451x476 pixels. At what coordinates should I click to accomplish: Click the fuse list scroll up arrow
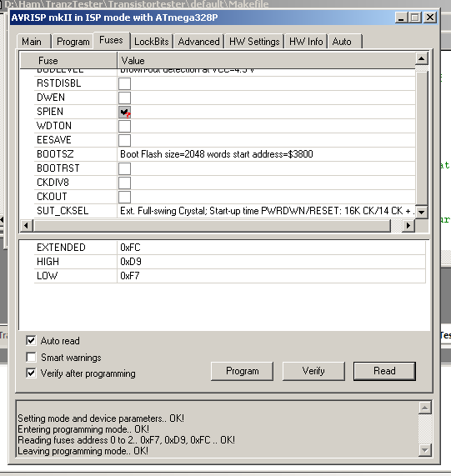click(x=422, y=58)
